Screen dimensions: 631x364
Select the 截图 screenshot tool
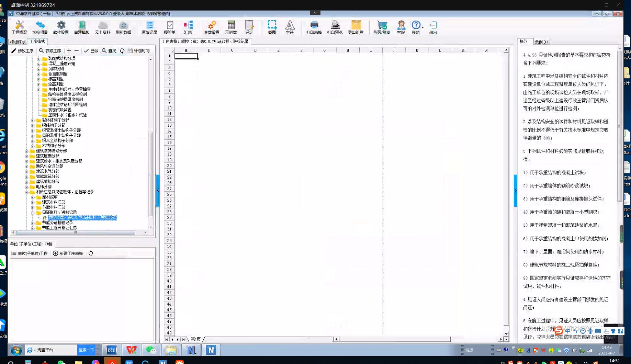point(272,27)
